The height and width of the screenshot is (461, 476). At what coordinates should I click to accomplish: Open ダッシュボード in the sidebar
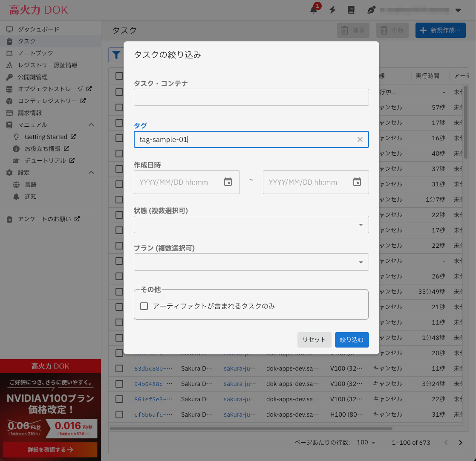(x=50, y=29)
